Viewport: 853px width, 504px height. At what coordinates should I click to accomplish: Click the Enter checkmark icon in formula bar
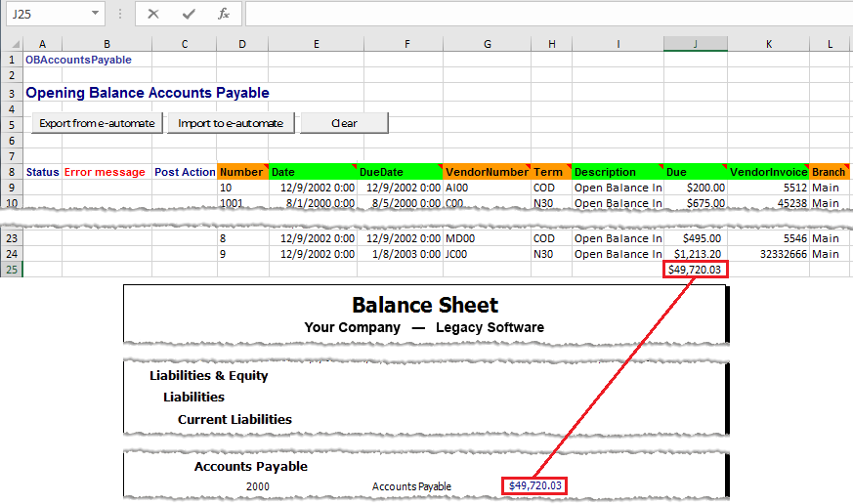pos(189,14)
